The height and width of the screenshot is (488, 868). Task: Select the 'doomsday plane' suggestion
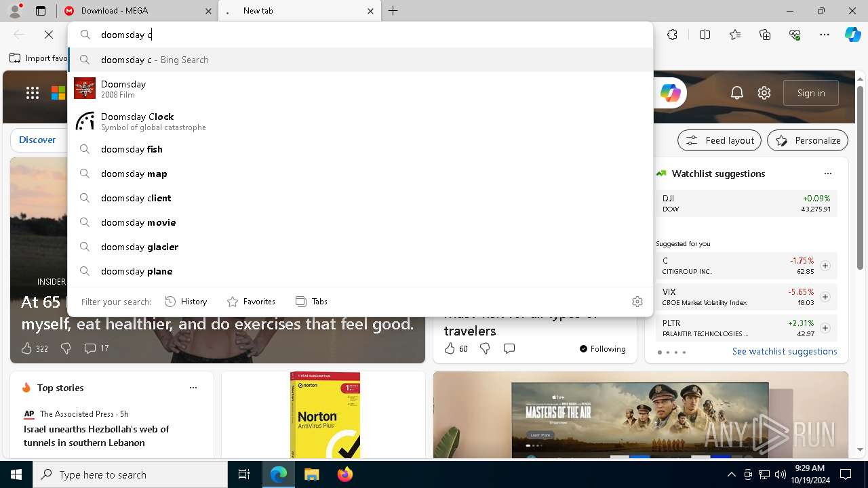(360, 271)
